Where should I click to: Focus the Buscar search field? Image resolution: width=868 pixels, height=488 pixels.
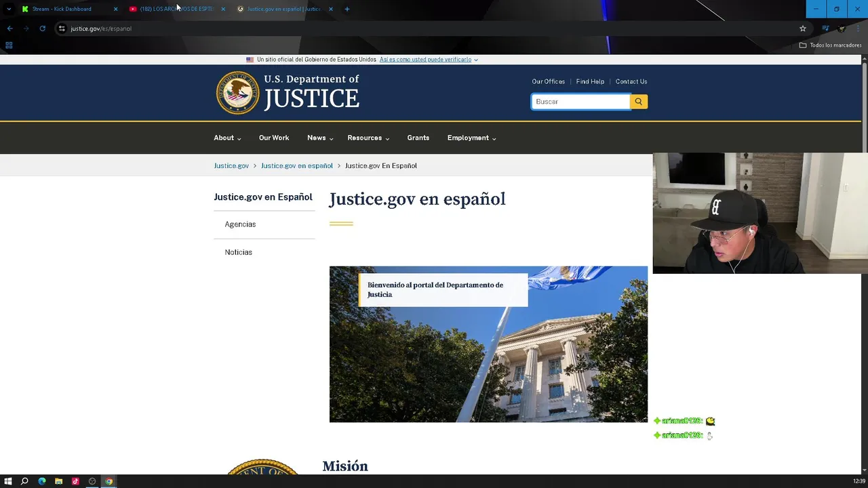tap(580, 102)
